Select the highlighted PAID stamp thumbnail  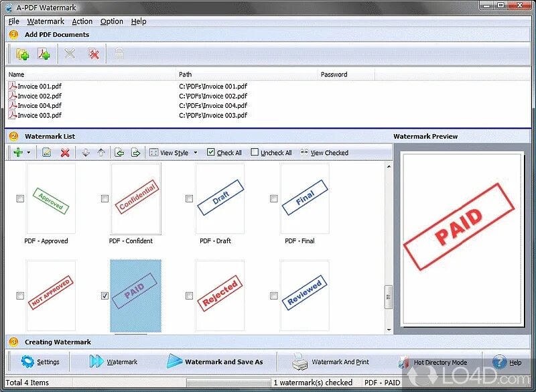[x=136, y=296]
